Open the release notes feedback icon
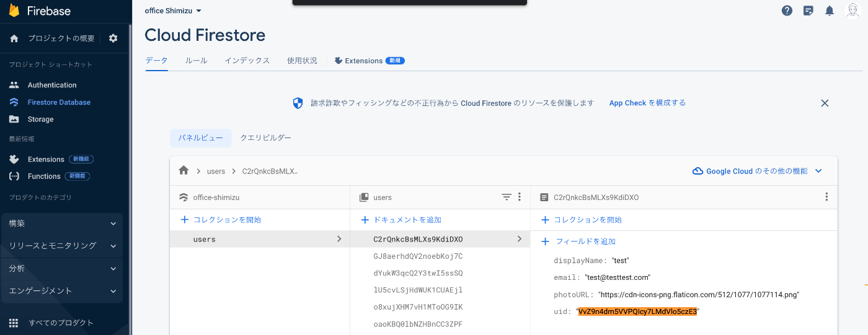The image size is (868, 335). tap(808, 11)
